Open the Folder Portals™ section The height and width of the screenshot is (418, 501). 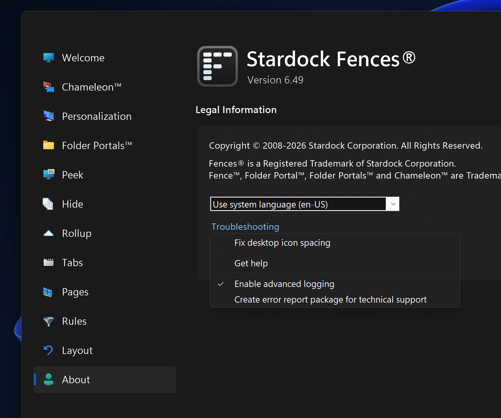tap(97, 145)
